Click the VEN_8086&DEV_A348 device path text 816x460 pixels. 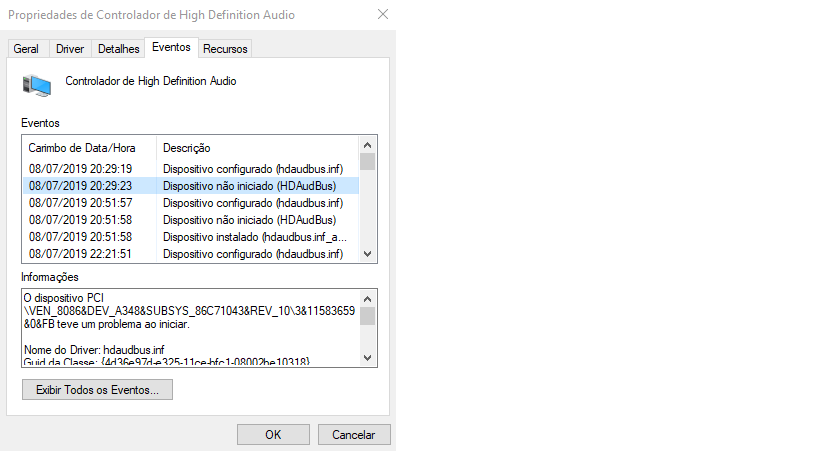tap(189, 311)
